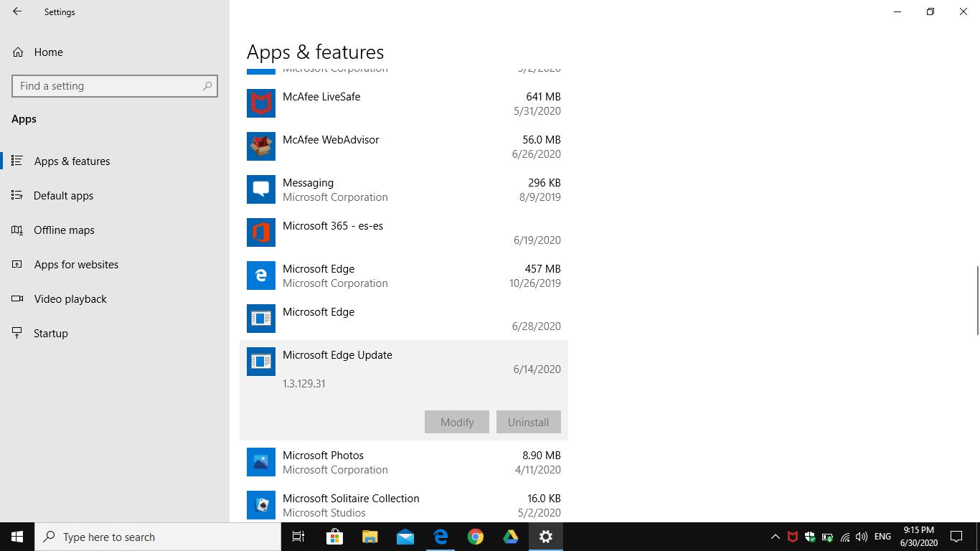Select the McAfee WebAdvisor app icon
This screenshot has height=551, width=980.
(x=261, y=146)
